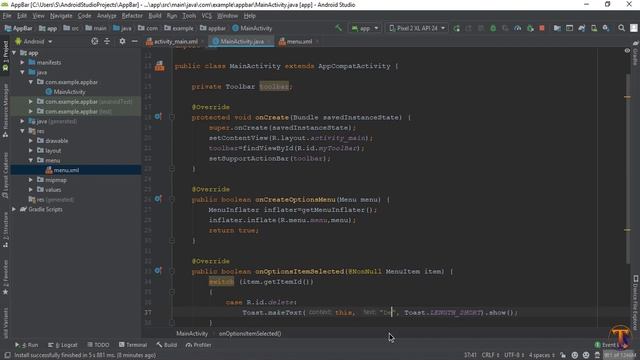Open the Pixel 2 XL API 24 device dropdown
The height and width of the screenshot is (360, 640).
(417, 28)
